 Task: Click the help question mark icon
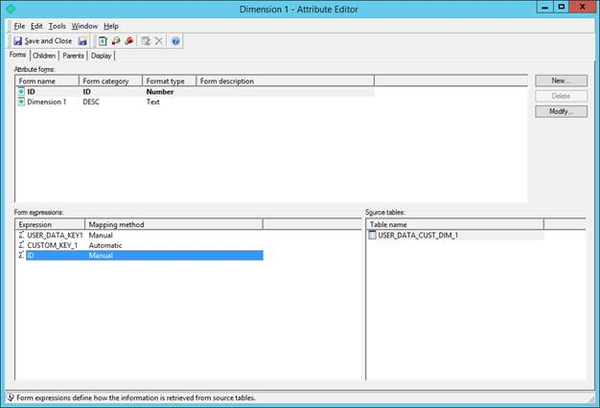176,41
